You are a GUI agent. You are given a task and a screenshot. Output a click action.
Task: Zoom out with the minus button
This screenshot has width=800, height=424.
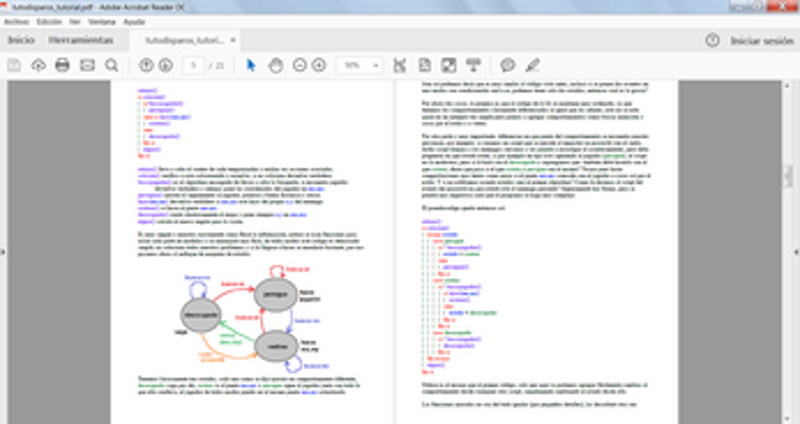click(x=299, y=65)
